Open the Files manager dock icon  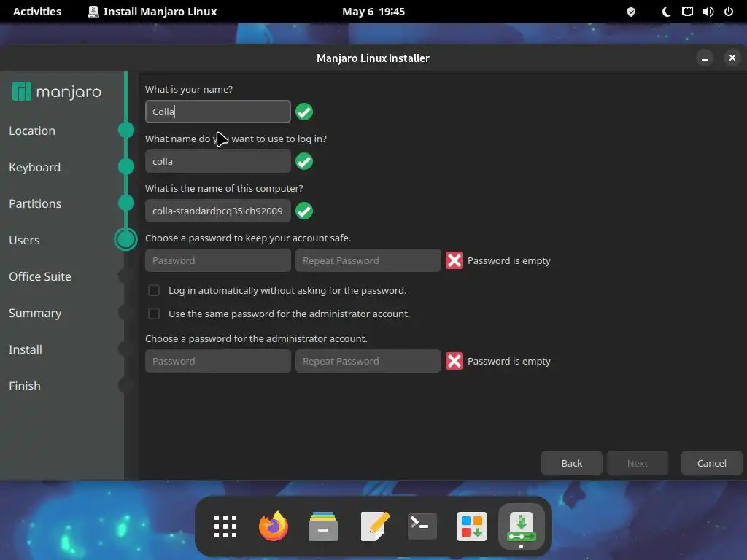(x=323, y=526)
